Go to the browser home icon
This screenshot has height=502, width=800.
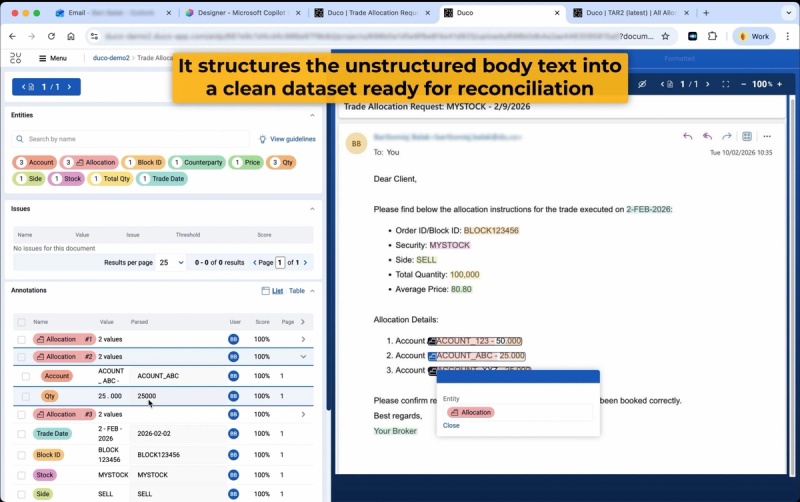[71, 36]
